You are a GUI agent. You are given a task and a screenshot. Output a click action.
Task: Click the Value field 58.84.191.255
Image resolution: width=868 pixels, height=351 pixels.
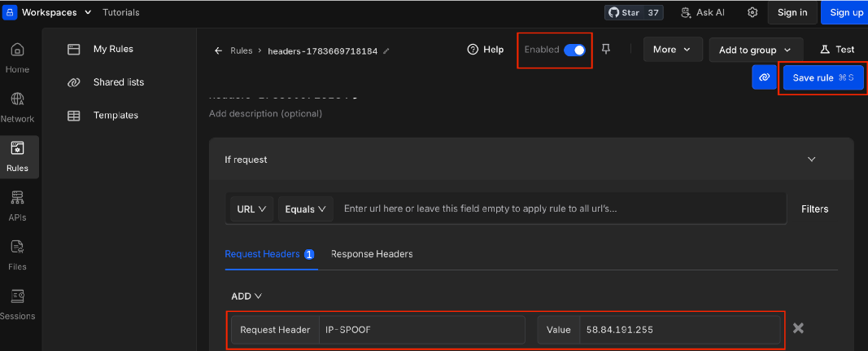coord(680,330)
